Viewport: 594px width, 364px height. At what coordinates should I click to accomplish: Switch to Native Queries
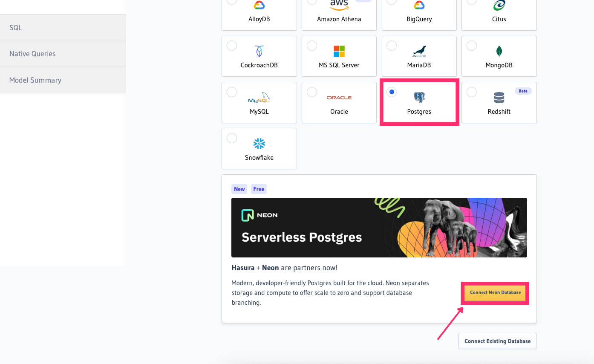pyautogui.click(x=32, y=53)
